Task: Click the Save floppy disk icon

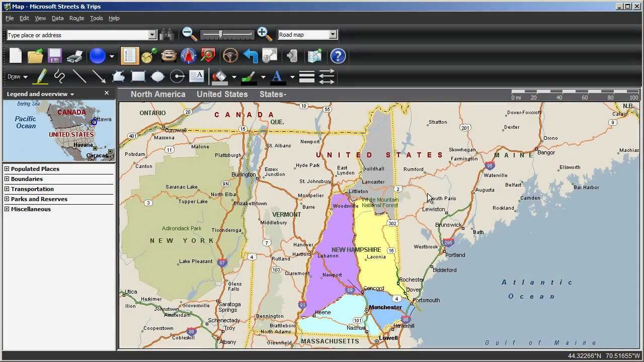Action: click(55, 56)
